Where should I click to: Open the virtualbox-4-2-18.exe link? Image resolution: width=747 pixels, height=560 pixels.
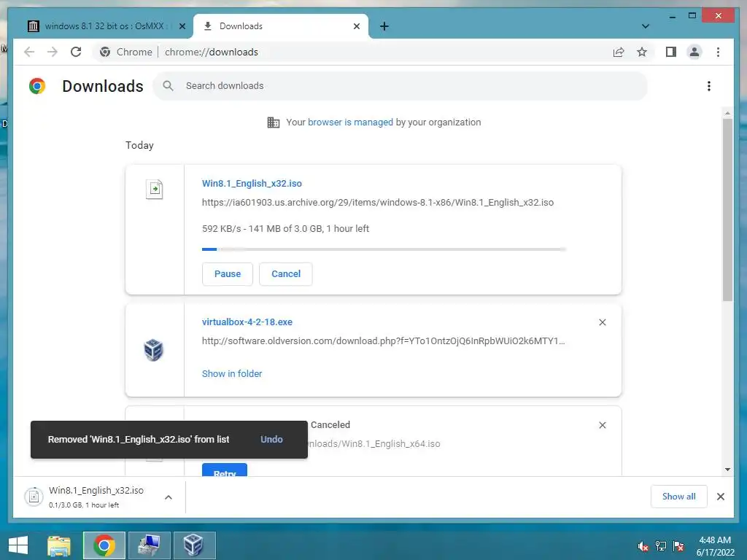point(247,322)
